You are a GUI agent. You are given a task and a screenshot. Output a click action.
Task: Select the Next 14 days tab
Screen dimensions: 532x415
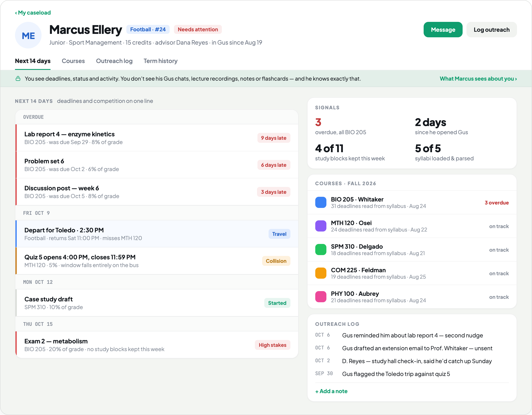click(x=33, y=61)
